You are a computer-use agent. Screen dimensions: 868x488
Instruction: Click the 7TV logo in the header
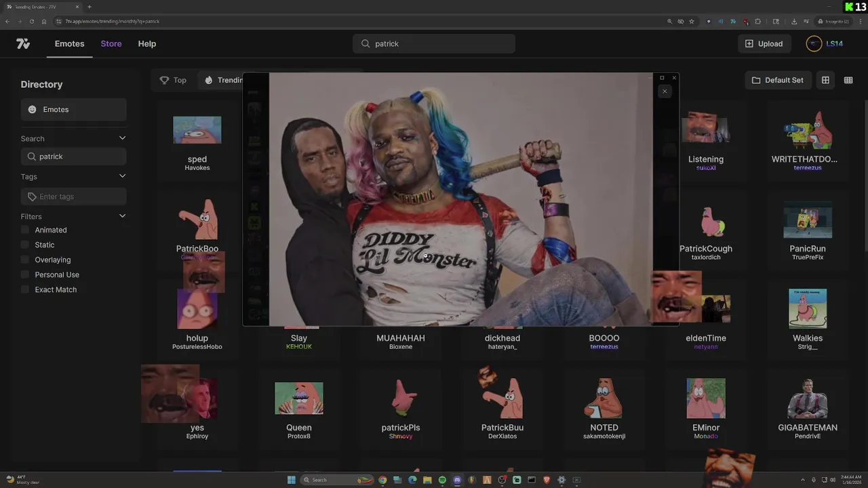[x=23, y=43]
